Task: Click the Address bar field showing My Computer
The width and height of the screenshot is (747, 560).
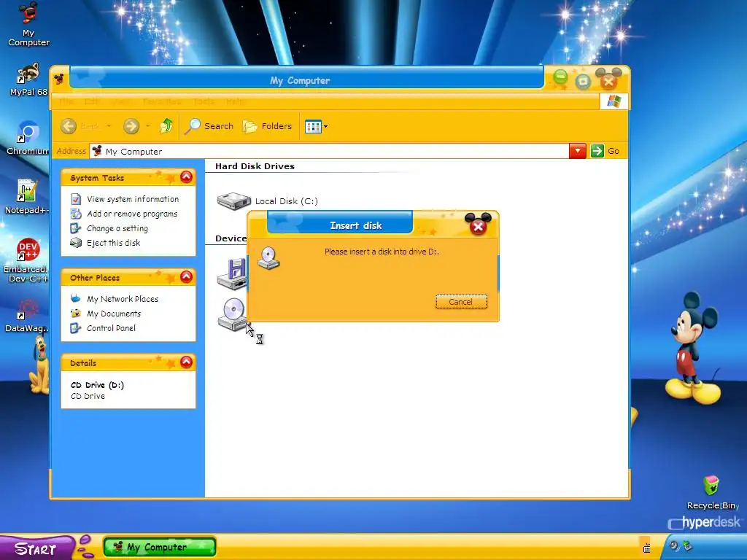Action: 329,152
